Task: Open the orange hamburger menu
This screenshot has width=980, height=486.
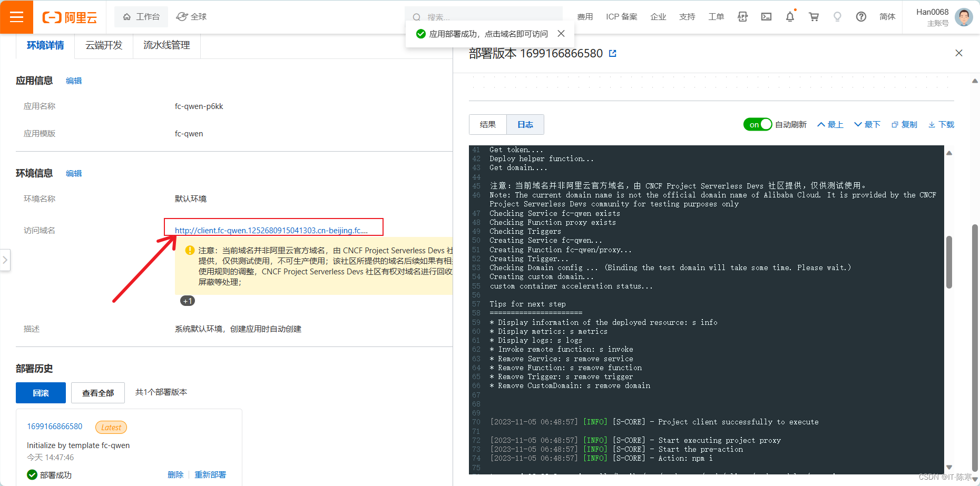Action: coord(16,17)
